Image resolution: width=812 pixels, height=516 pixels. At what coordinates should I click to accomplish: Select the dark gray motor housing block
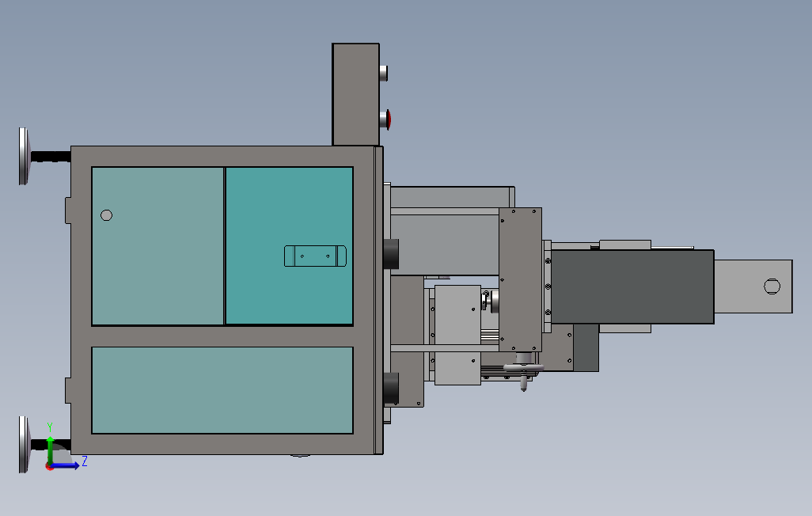click(632, 287)
